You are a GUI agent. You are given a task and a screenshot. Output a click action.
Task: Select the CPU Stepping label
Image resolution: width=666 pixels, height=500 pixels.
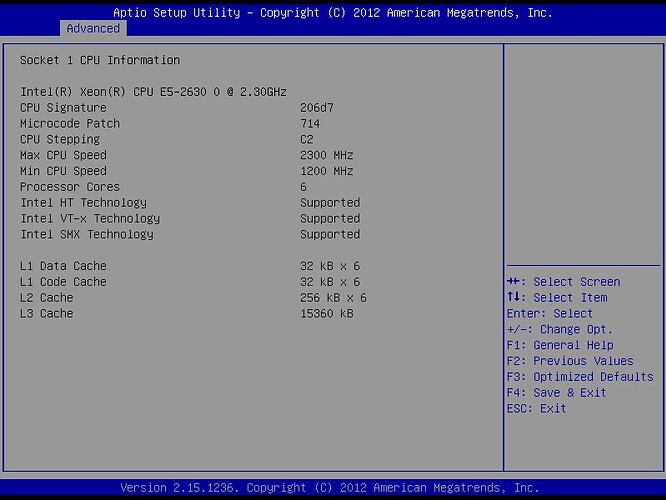[x=60, y=139]
